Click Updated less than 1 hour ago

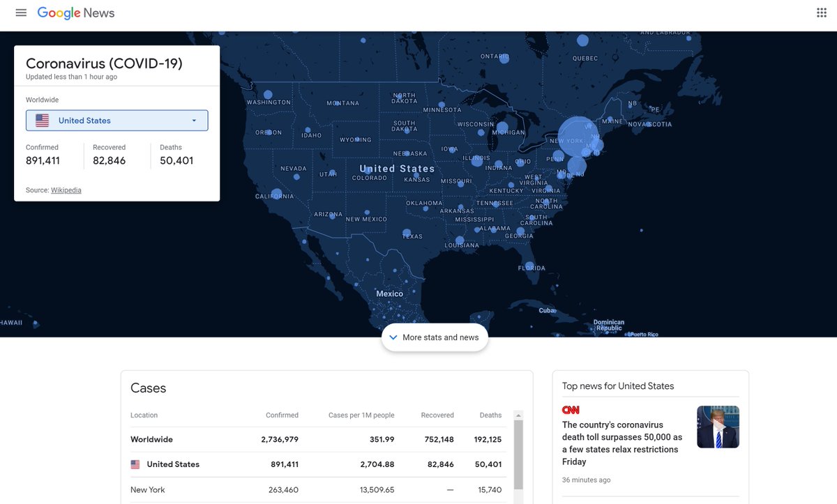[x=71, y=77]
